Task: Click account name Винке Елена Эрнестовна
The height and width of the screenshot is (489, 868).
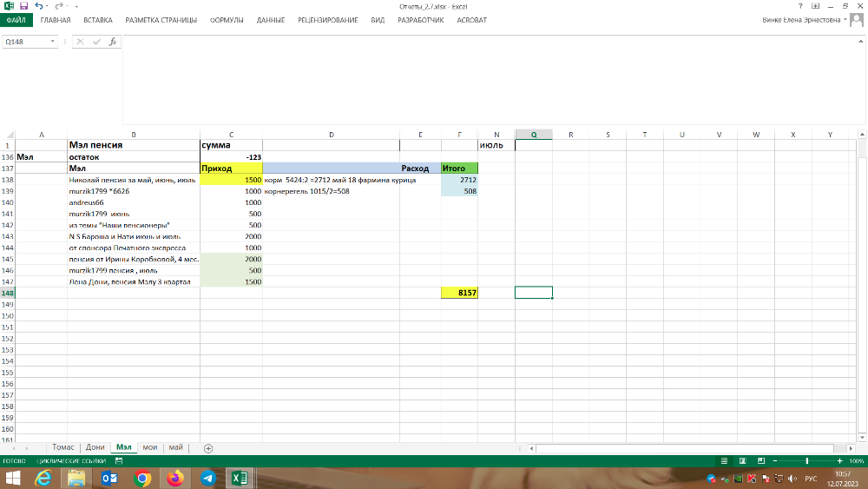Action: pos(797,19)
